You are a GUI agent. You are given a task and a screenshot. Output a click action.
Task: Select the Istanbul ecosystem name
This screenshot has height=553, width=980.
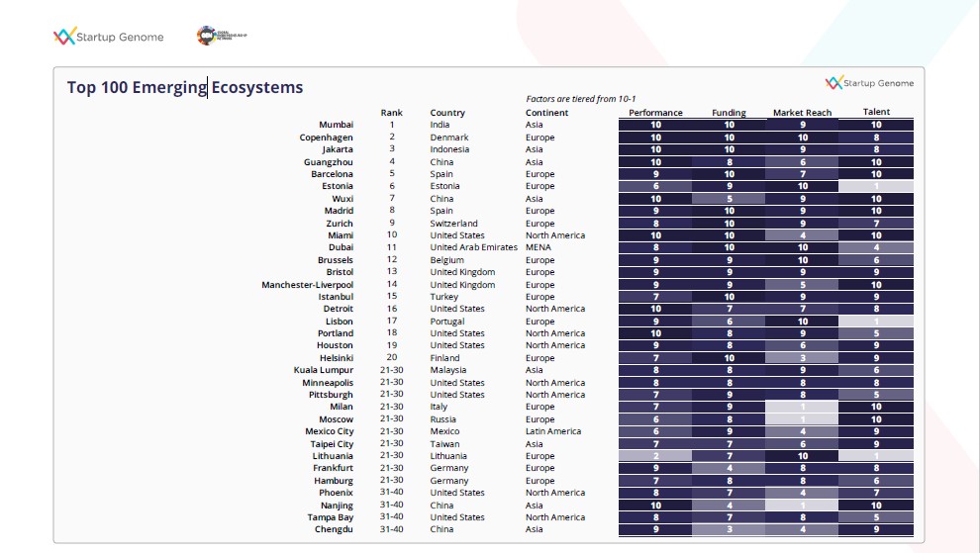coord(337,296)
